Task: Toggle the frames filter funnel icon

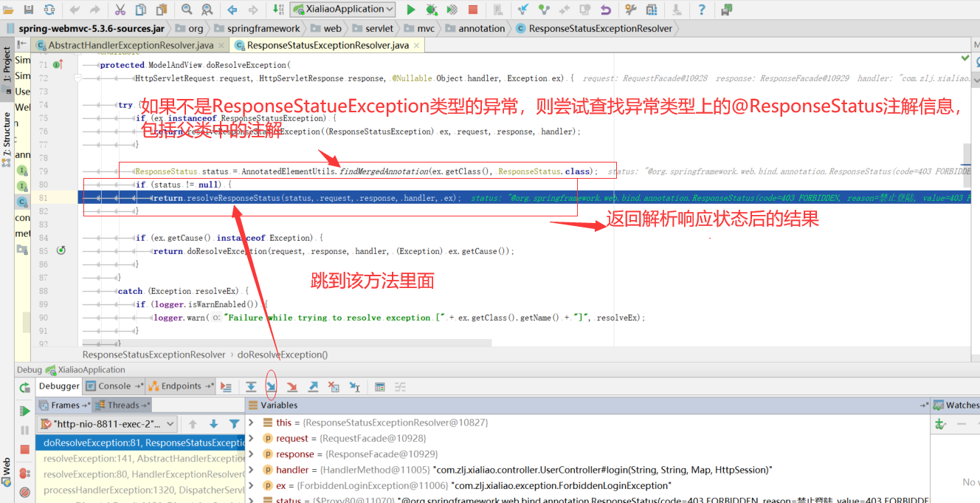Action: (234, 424)
